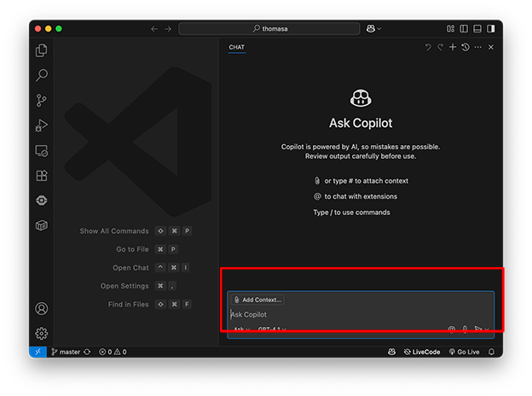Click the Add Context button
532x396 pixels.
pos(257,300)
